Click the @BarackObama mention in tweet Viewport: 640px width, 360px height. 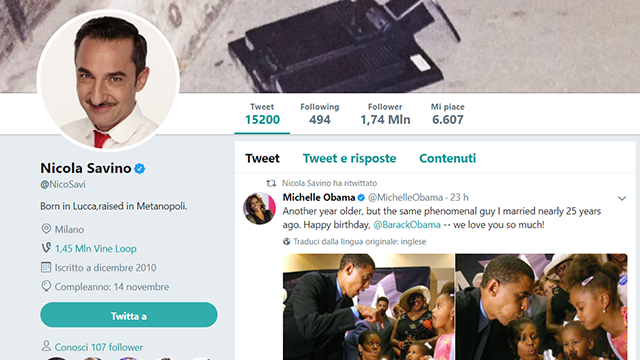coord(407,225)
